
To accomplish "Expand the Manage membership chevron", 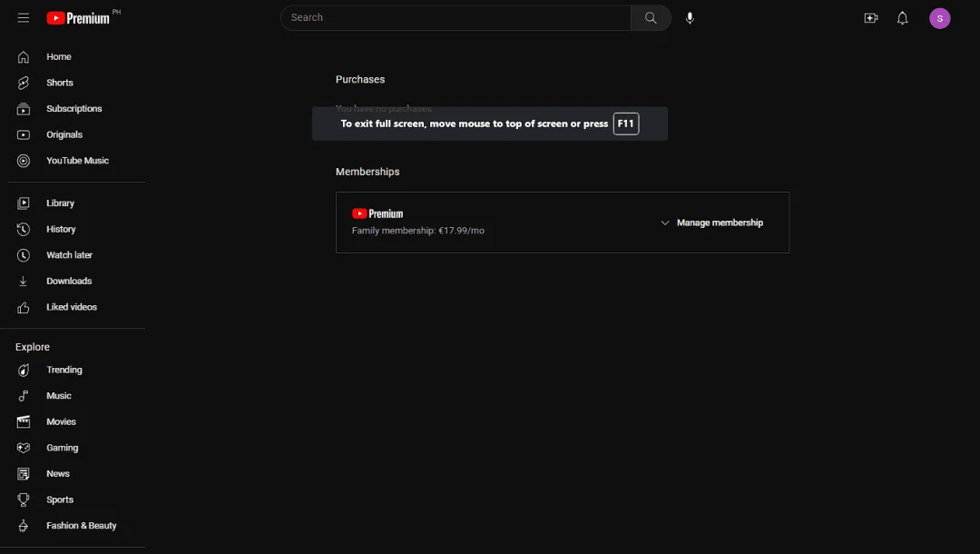I will 665,223.
